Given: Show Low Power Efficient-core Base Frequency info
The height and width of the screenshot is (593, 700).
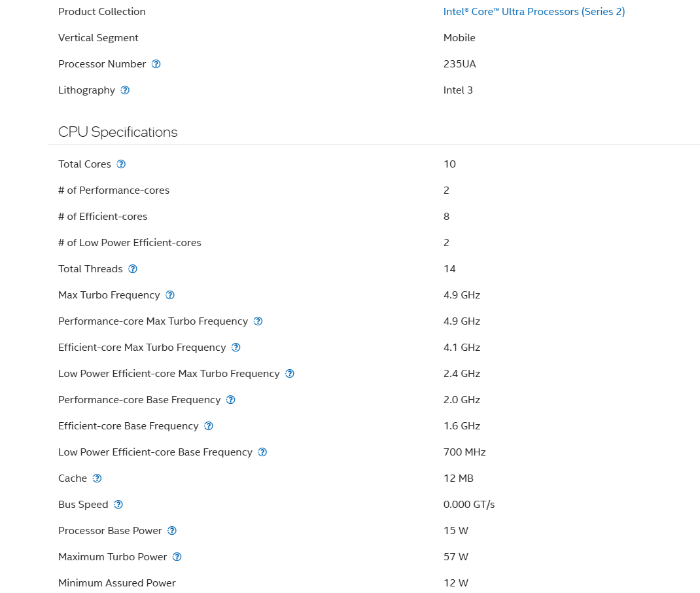Looking at the screenshot, I should [262, 452].
